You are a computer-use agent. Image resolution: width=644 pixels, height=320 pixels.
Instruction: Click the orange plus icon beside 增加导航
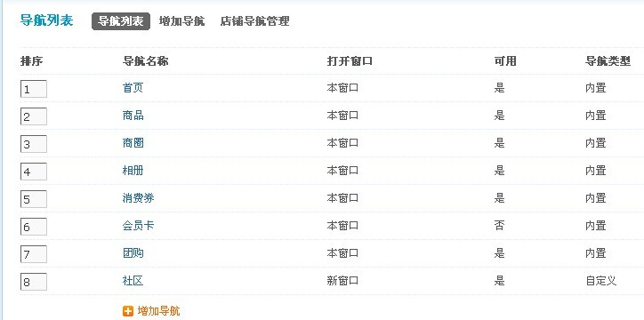click(x=128, y=311)
